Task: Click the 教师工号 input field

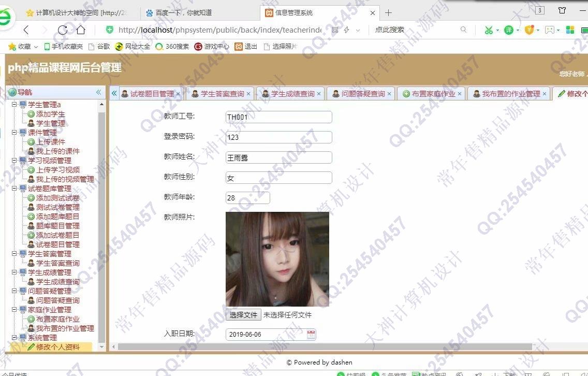Action: click(278, 117)
